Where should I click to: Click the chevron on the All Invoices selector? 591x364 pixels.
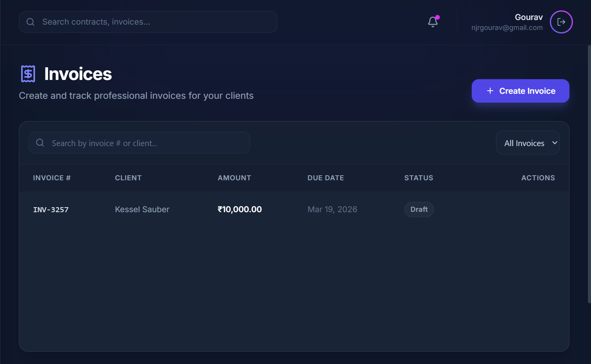[554, 143]
